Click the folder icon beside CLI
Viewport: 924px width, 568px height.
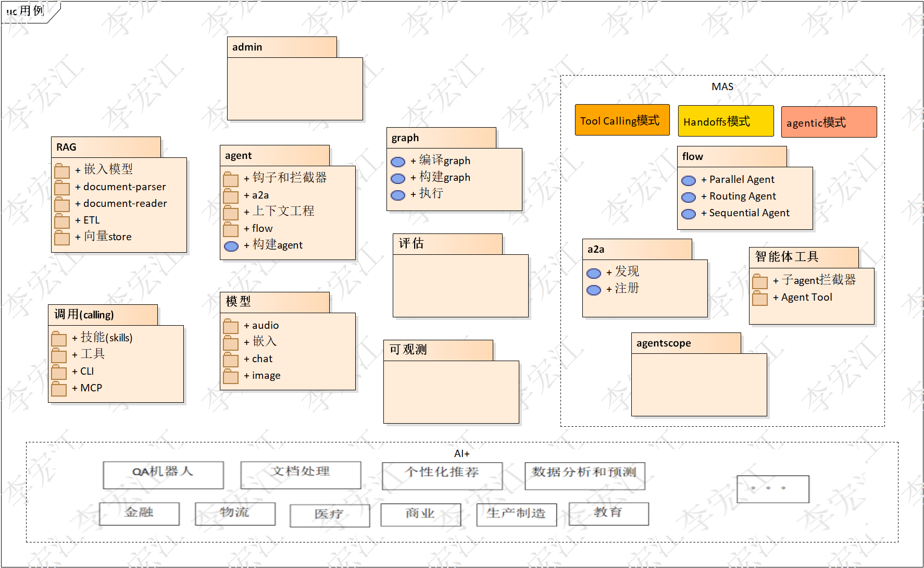59,372
